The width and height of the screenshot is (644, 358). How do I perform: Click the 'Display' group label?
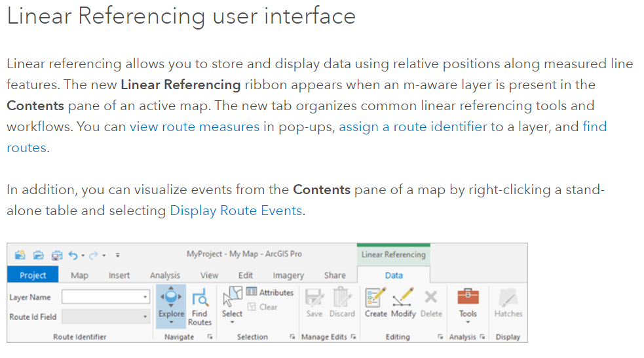508,336
